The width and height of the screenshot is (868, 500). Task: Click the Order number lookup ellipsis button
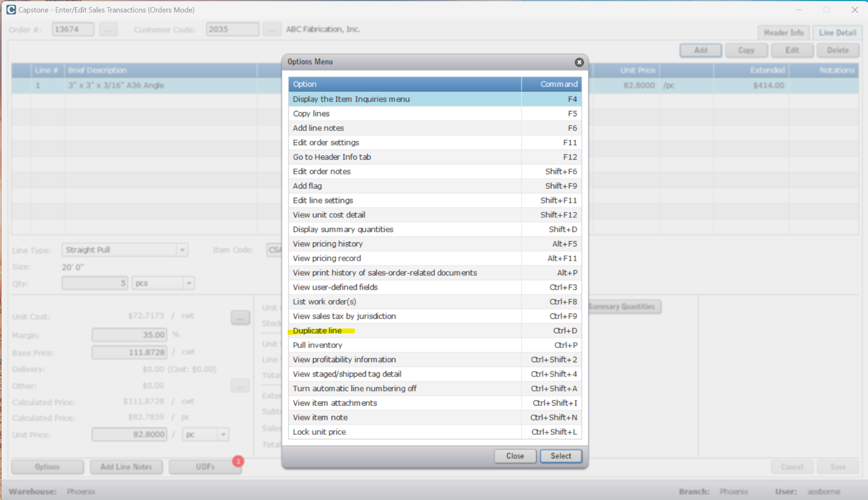(x=108, y=30)
